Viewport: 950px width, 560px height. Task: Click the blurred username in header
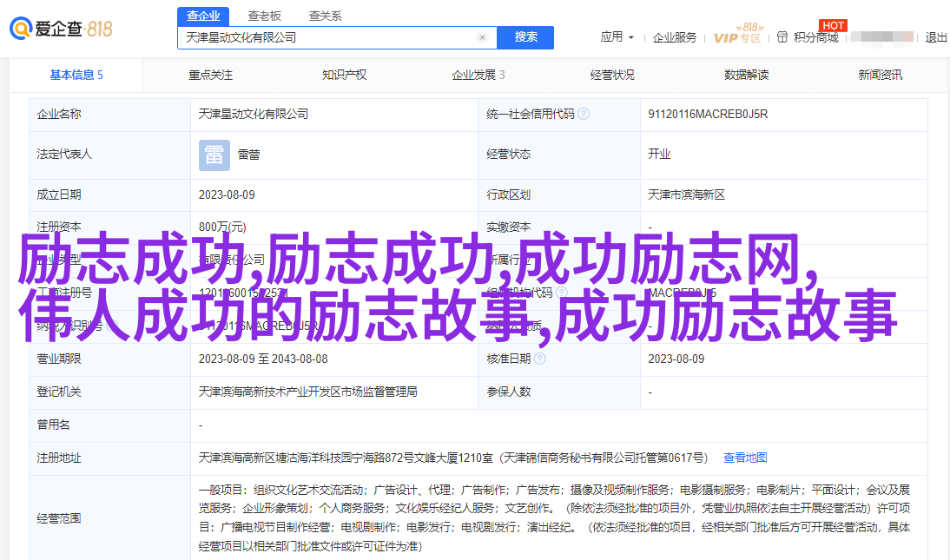[x=881, y=37]
